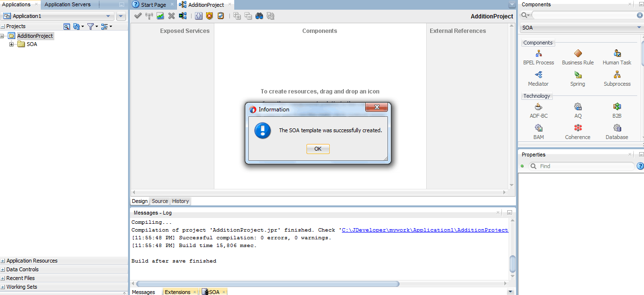Open the SOA log tab
644x295 pixels.
(214, 292)
